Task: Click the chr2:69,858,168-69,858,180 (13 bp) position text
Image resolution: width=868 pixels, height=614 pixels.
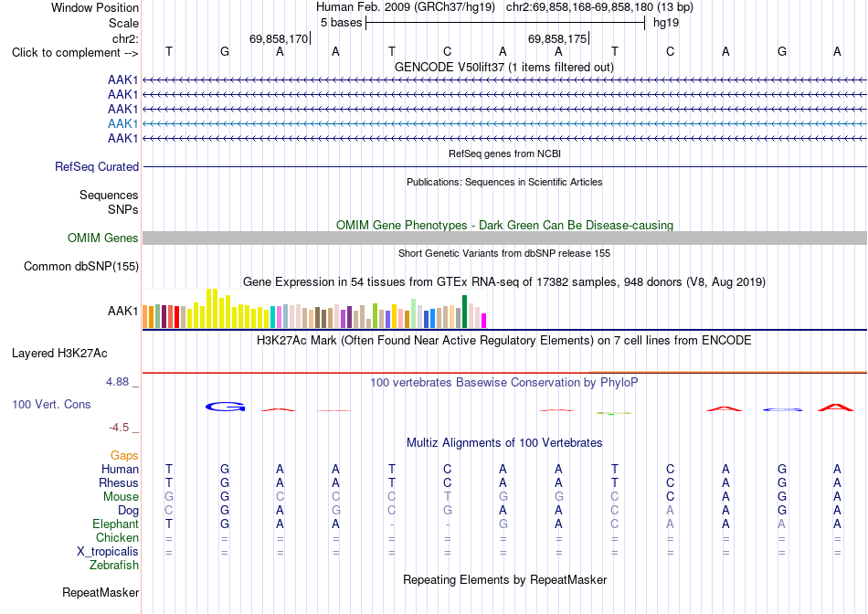Action: coord(599,7)
